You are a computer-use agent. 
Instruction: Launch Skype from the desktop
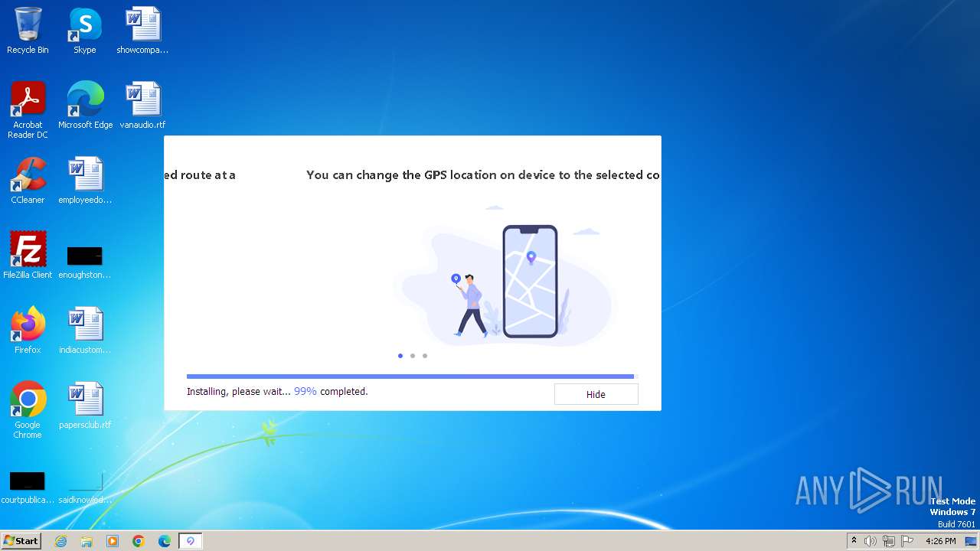tap(85, 31)
